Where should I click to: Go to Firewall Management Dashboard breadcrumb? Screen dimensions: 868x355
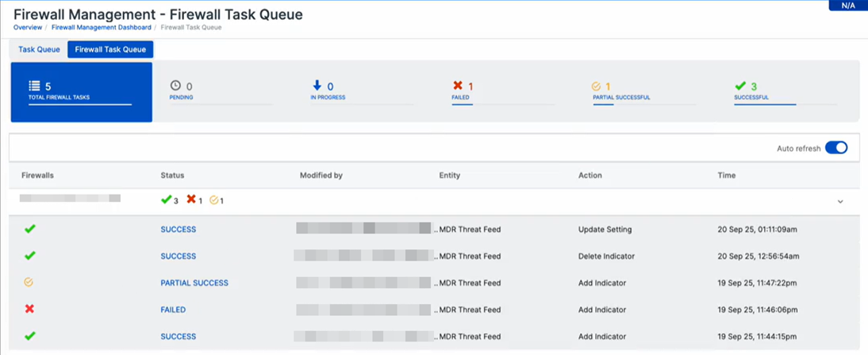point(103,27)
